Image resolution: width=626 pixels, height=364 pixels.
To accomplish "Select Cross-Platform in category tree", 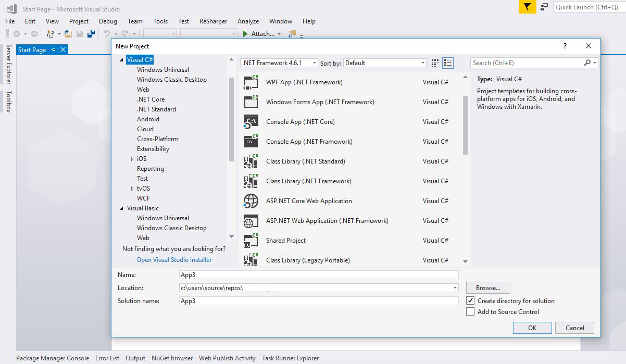I will click(x=158, y=139).
